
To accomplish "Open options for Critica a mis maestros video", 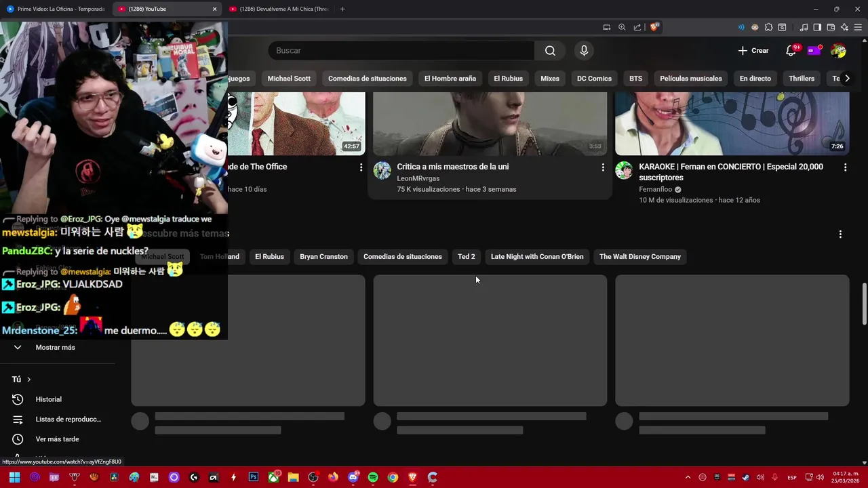I will 603,167.
